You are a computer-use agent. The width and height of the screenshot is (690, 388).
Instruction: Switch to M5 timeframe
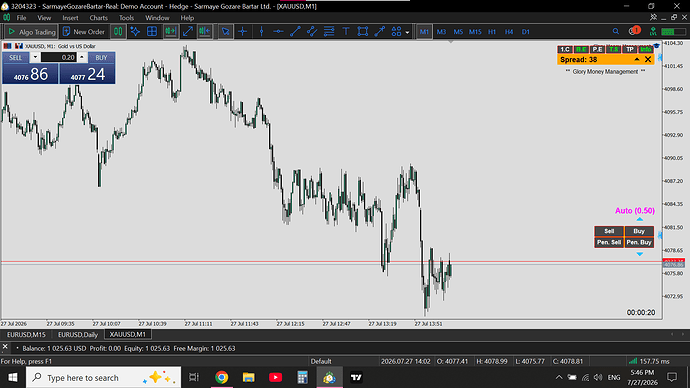pyautogui.click(x=458, y=32)
